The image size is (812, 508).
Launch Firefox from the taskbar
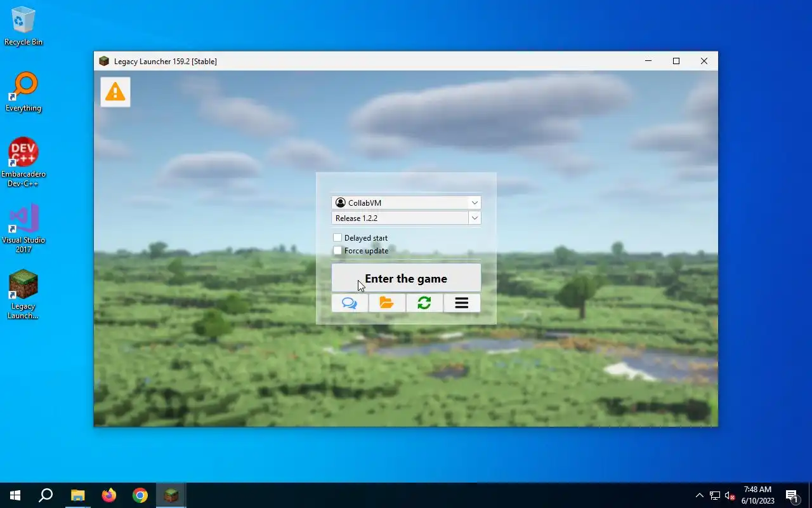pyautogui.click(x=109, y=495)
